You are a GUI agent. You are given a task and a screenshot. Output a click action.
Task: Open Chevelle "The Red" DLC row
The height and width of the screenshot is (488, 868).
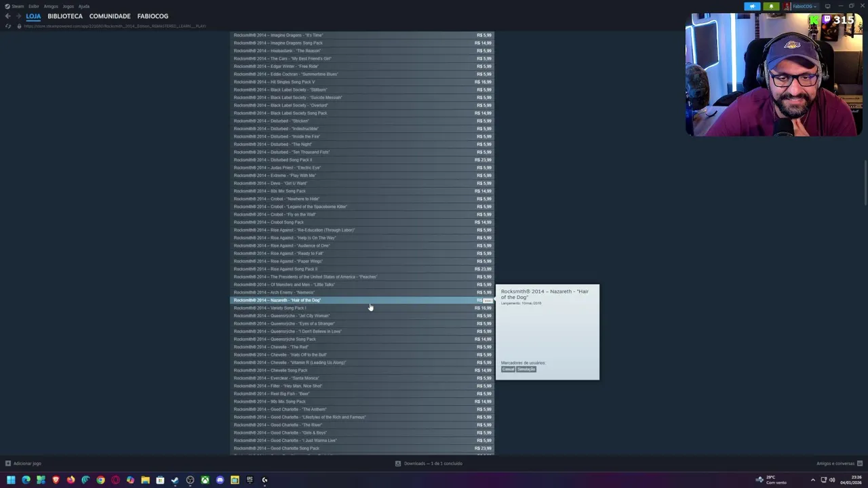click(363, 347)
